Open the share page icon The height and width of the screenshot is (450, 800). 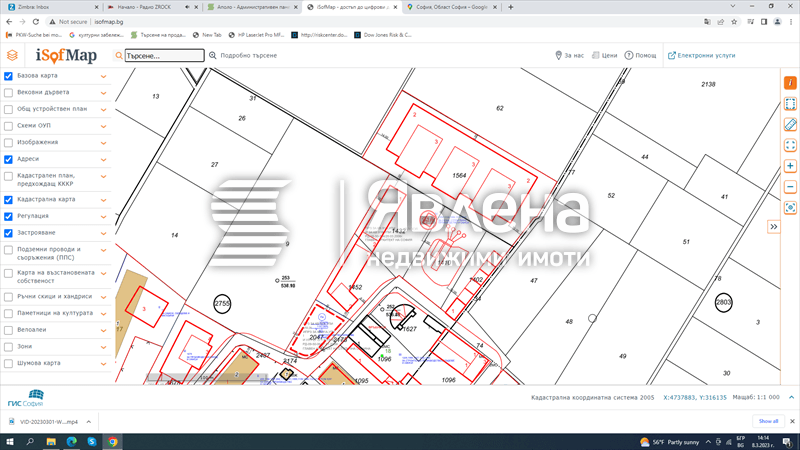coord(720,22)
